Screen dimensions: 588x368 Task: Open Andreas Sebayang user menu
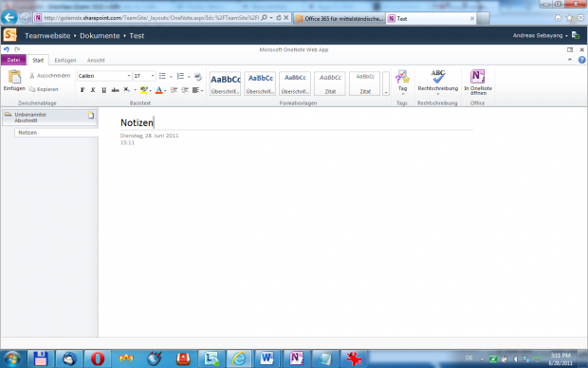pyautogui.click(x=541, y=36)
